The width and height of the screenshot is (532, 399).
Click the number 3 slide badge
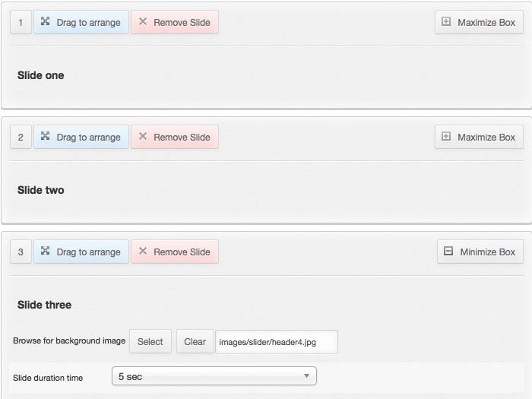coord(21,252)
